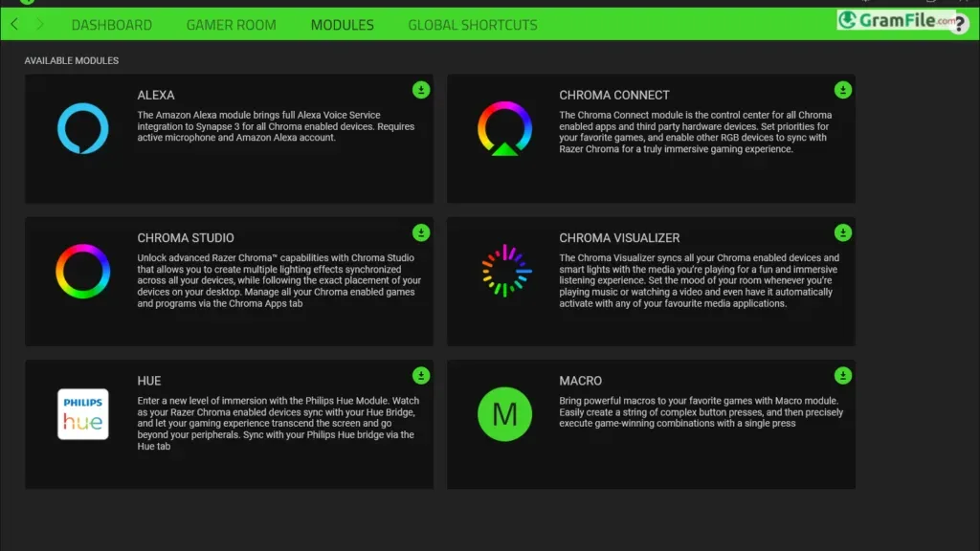Install the Chroma Visualizer module
Image resolution: width=980 pixels, height=551 pixels.
coord(842,232)
